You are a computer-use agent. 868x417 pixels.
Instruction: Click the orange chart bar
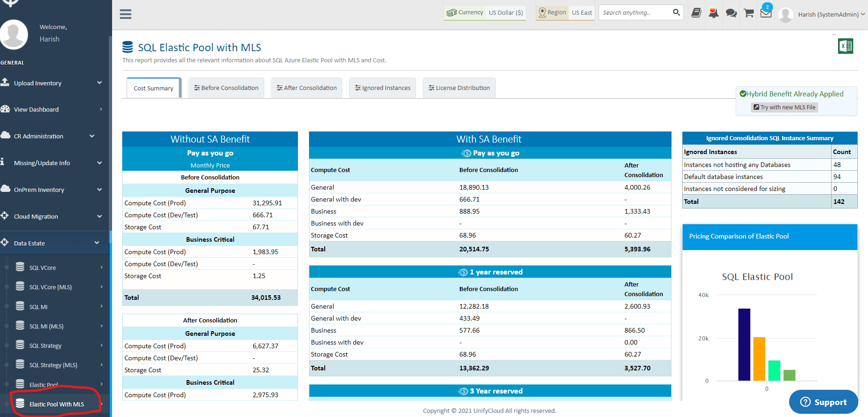[x=759, y=359]
